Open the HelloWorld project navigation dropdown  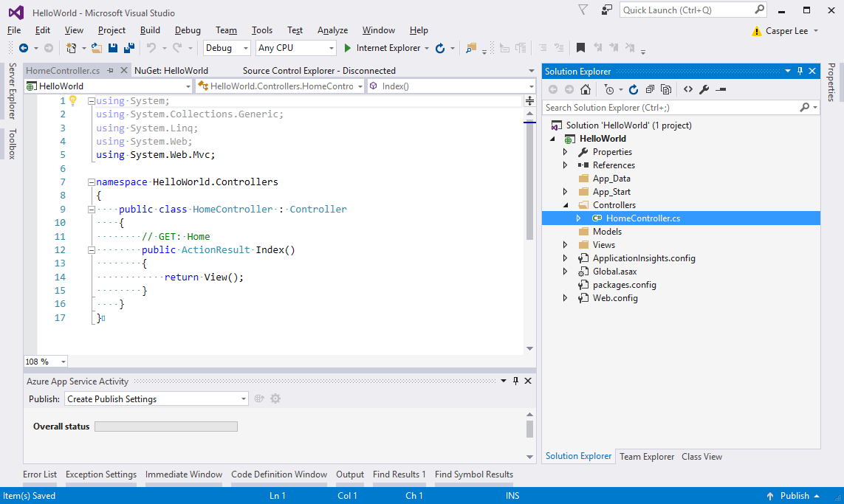(109, 86)
